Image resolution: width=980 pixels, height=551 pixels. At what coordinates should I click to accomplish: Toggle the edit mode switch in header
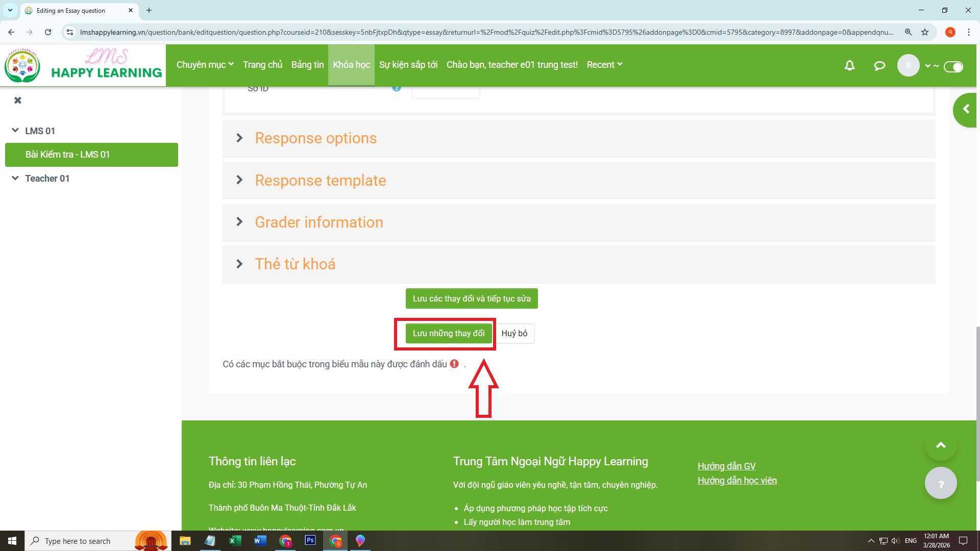click(x=953, y=67)
